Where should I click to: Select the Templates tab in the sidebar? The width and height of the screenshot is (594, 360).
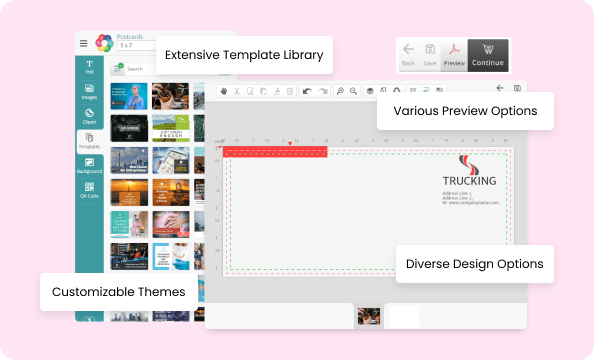pos(89,141)
